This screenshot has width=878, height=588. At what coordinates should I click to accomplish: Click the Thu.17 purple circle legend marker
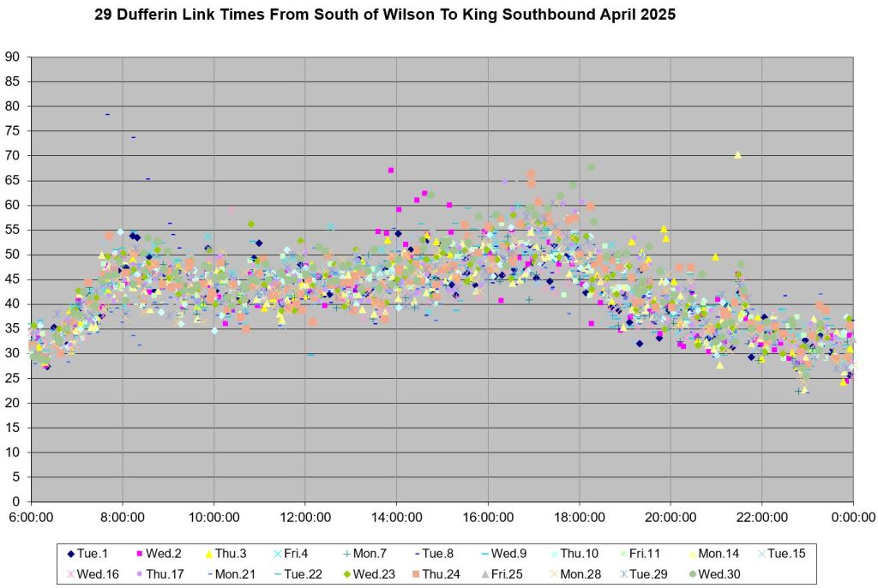click(139, 573)
